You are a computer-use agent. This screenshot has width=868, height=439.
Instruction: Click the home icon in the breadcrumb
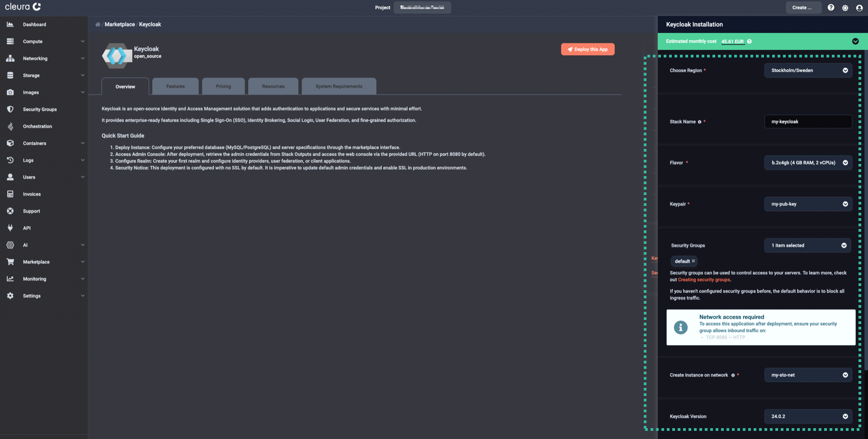pos(98,24)
